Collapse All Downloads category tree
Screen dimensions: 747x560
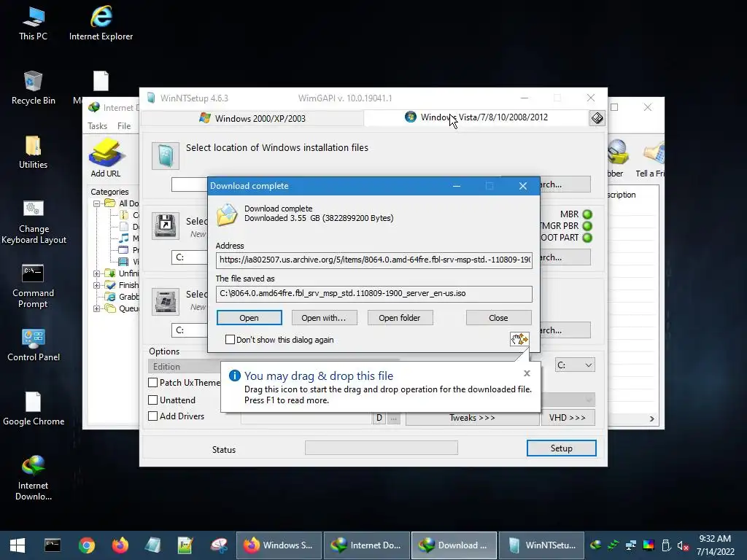(x=97, y=203)
